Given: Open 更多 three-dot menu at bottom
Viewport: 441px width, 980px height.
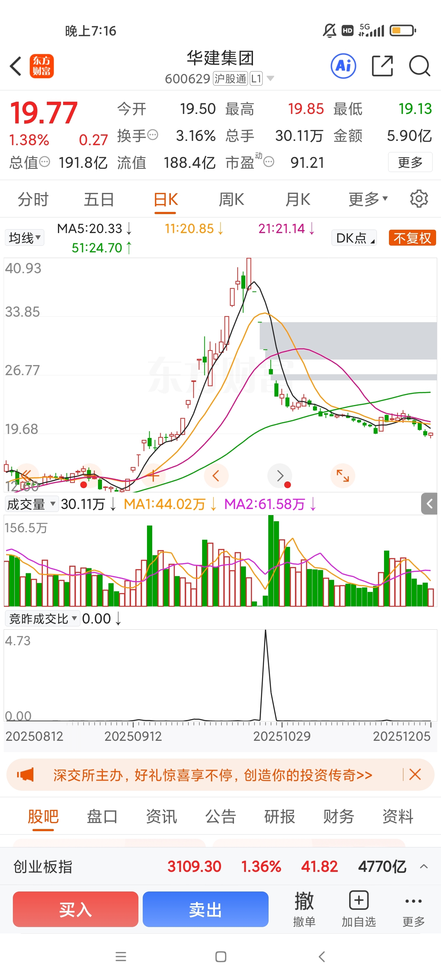Looking at the screenshot, I should click(x=413, y=909).
